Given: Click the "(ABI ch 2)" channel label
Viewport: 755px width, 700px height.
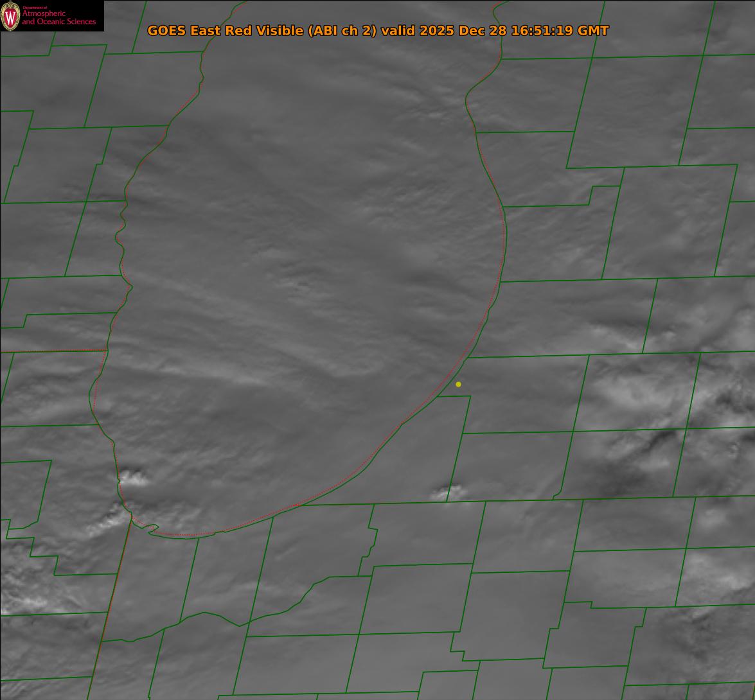Looking at the screenshot, I should click(342, 31).
